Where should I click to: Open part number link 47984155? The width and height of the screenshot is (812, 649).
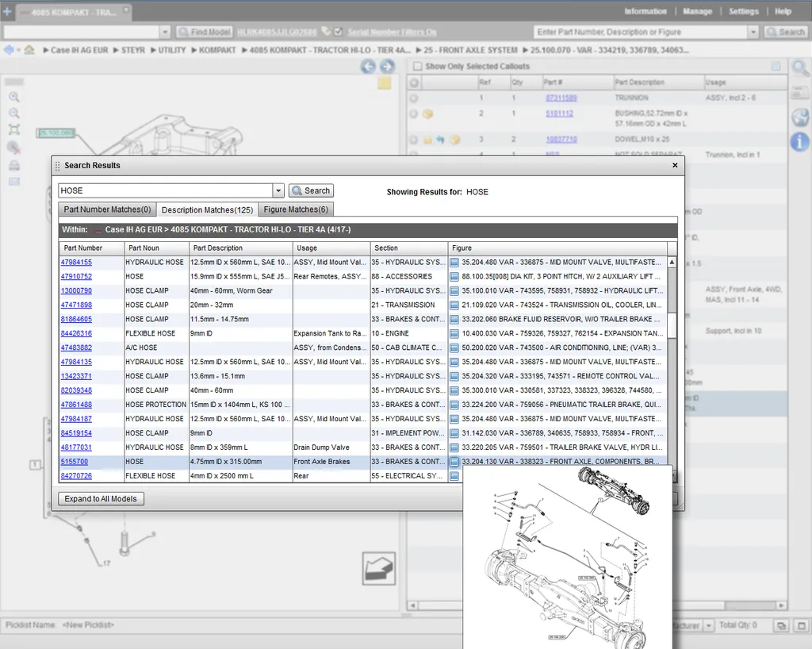click(x=76, y=263)
